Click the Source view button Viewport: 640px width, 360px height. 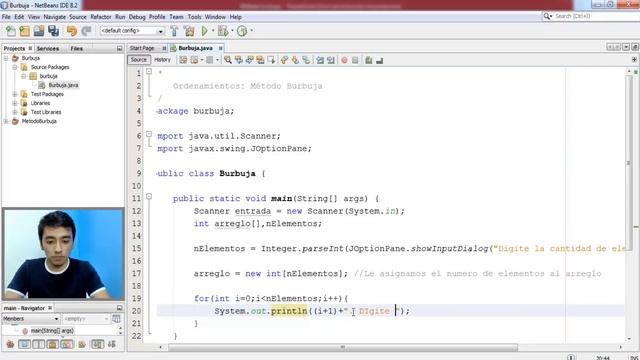point(138,60)
